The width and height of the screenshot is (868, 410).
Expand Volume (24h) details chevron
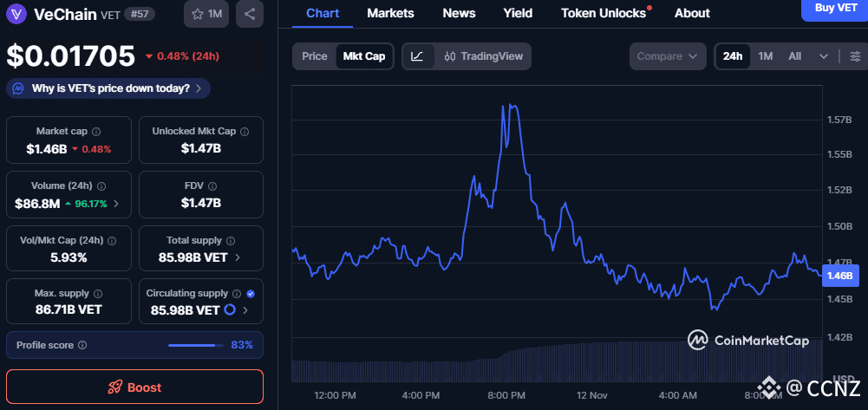point(115,204)
